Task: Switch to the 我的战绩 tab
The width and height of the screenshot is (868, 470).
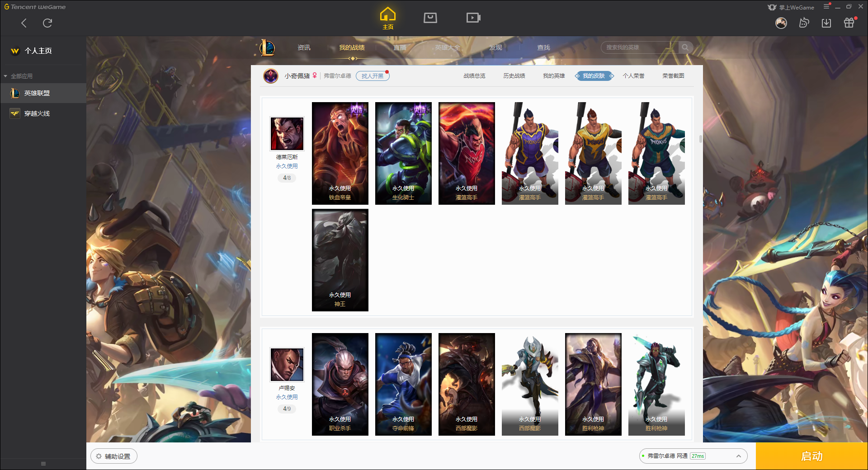Action: coord(352,47)
